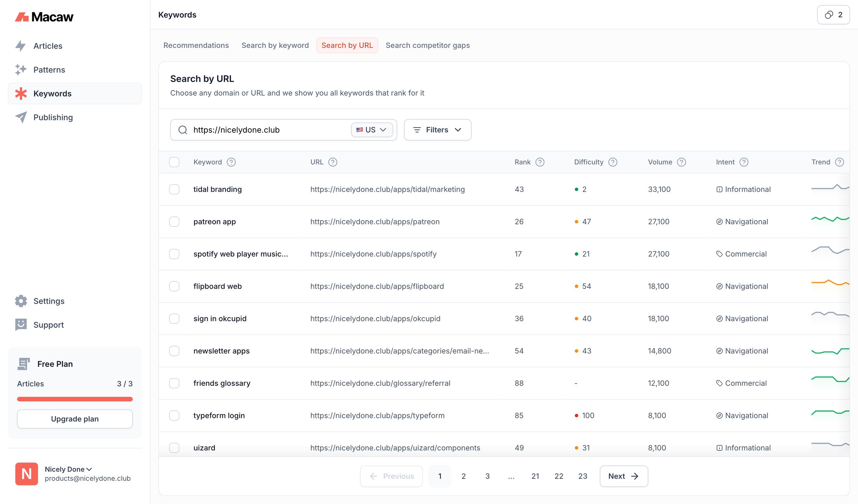Click the Navigational intent icon for patreon app
The width and height of the screenshot is (858, 504).
[x=719, y=222]
